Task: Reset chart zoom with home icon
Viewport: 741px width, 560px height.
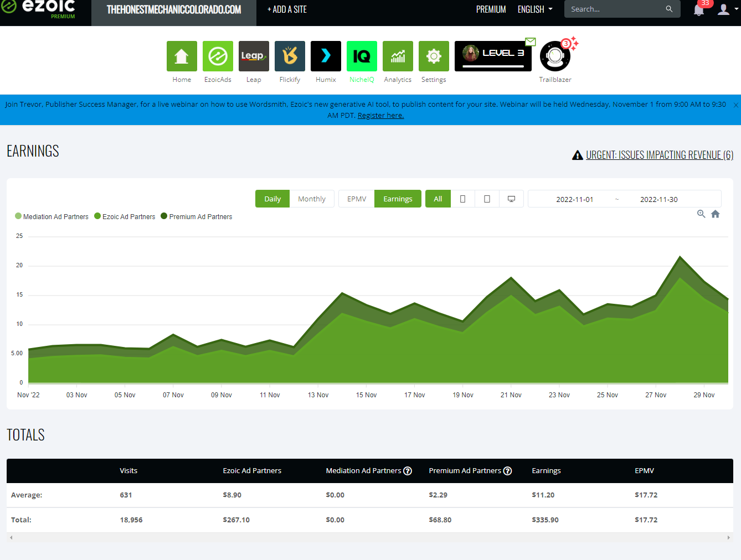Action: point(716,214)
